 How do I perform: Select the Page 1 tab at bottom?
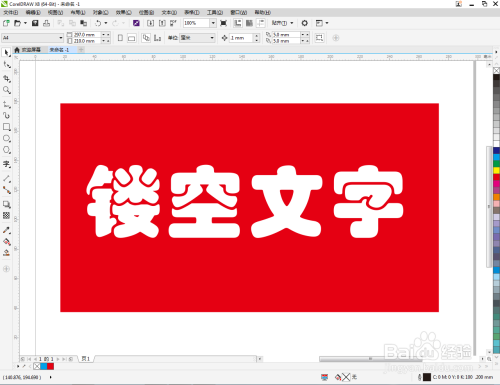pos(86,359)
